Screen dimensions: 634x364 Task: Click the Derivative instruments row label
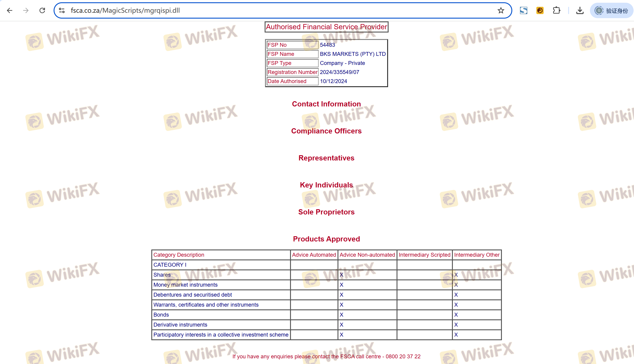coord(180,325)
